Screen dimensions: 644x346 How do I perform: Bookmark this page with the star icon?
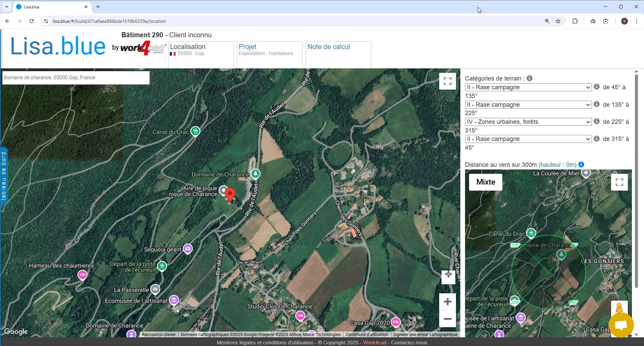tap(558, 21)
